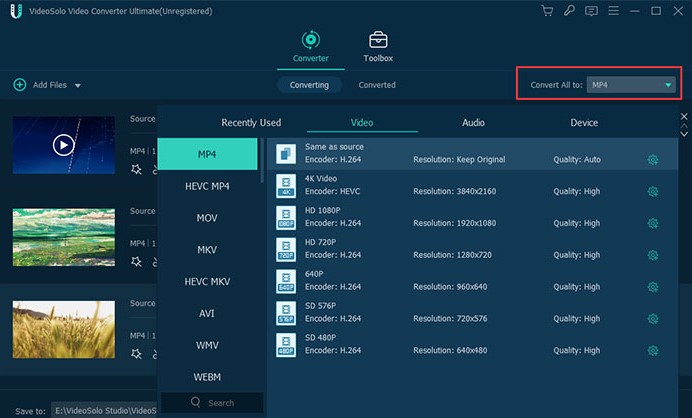Viewport: 692px width, 418px height.
Task: Show the Converted list
Action: click(377, 85)
